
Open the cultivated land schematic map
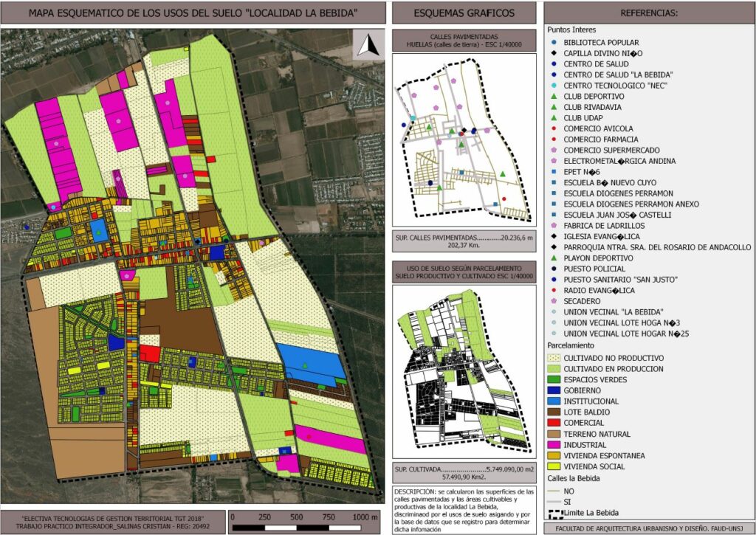[464, 371]
